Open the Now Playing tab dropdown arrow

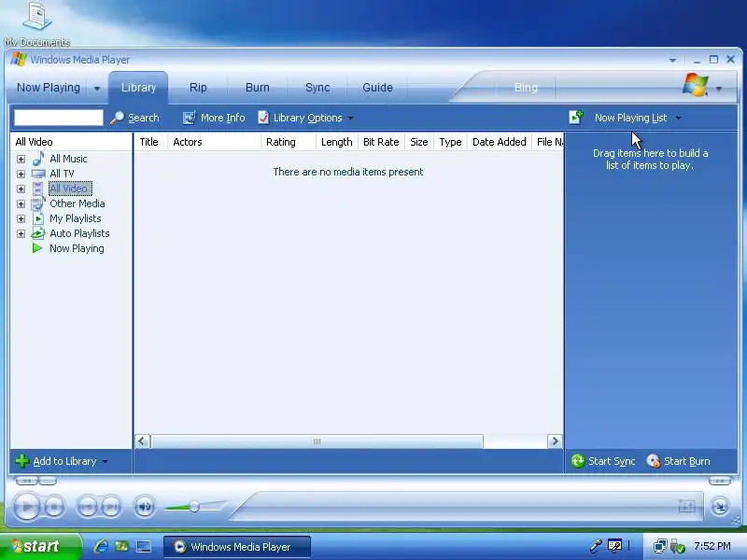(97, 88)
